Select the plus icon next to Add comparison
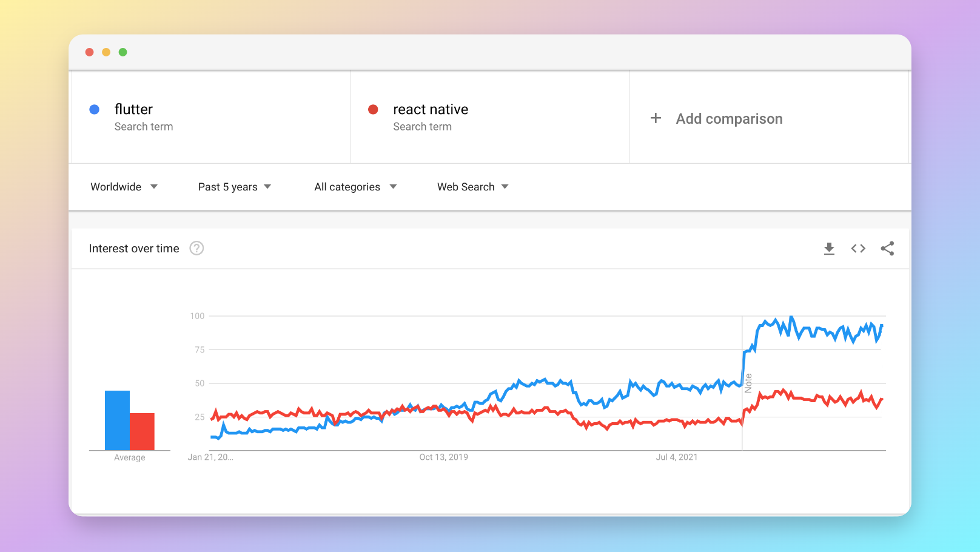 coord(656,118)
